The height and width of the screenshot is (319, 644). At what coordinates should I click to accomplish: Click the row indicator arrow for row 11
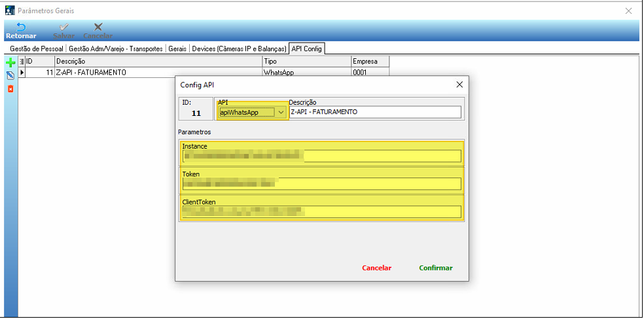pos(22,72)
